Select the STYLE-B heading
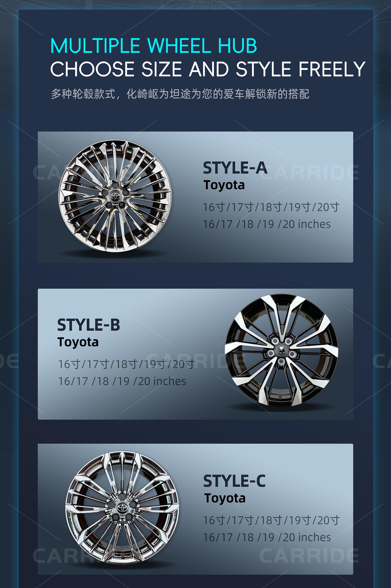The image size is (391, 588). click(x=89, y=325)
